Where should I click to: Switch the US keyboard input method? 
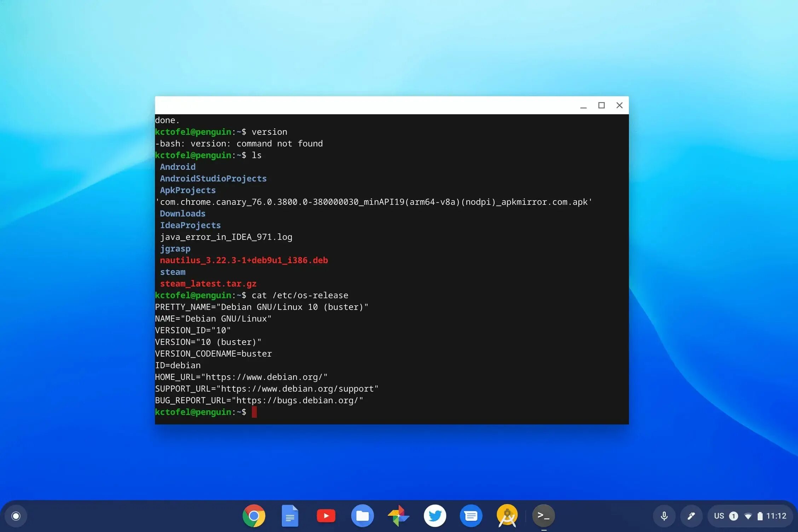click(x=719, y=516)
